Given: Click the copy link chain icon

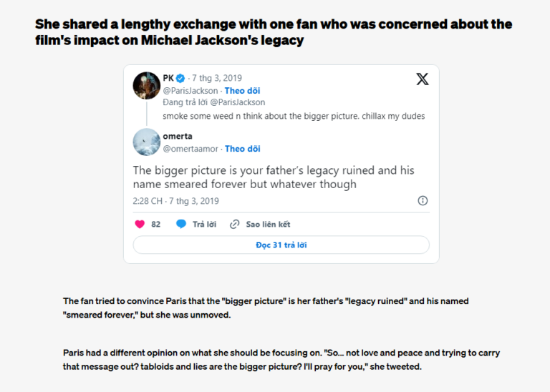Looking at the screenshot, I should (x=234, y=224).
